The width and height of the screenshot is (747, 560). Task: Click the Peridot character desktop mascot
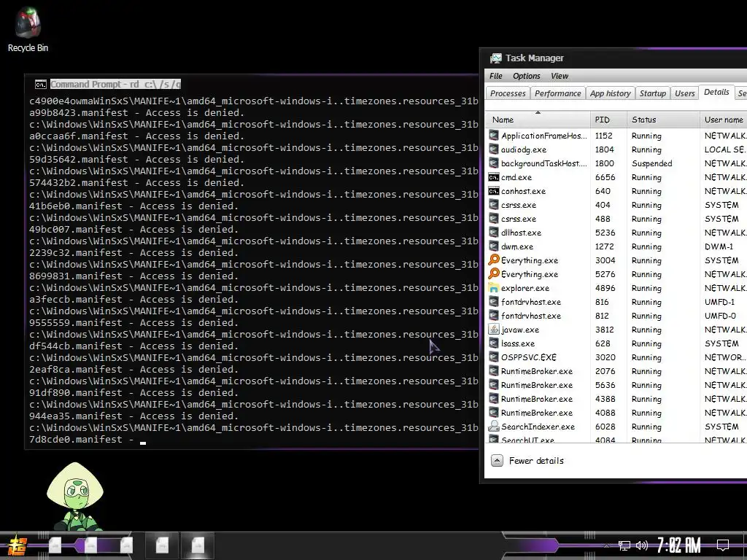point(75,496)
